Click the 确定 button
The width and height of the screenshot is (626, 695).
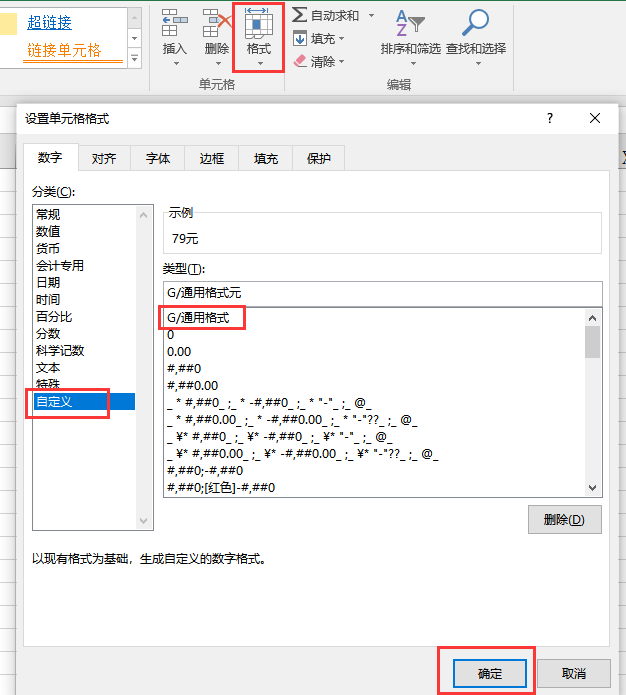(x=490, y=674)
